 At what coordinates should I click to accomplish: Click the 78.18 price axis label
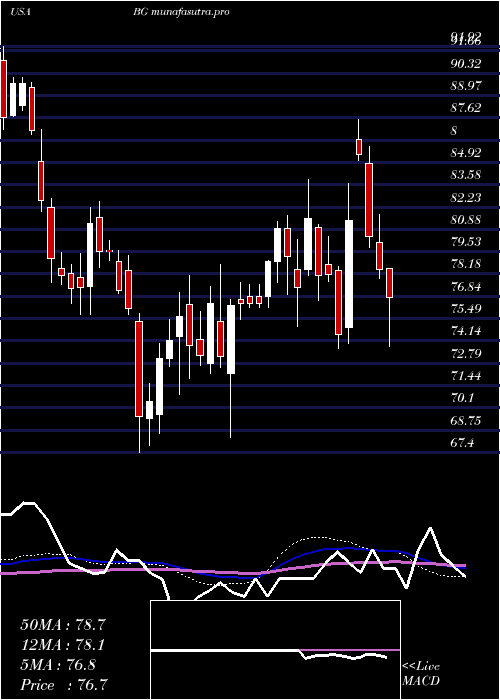(x=466, y=264)
